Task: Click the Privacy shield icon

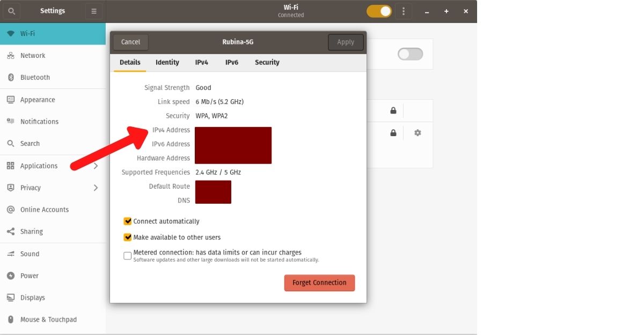Action: coord(10,188)
